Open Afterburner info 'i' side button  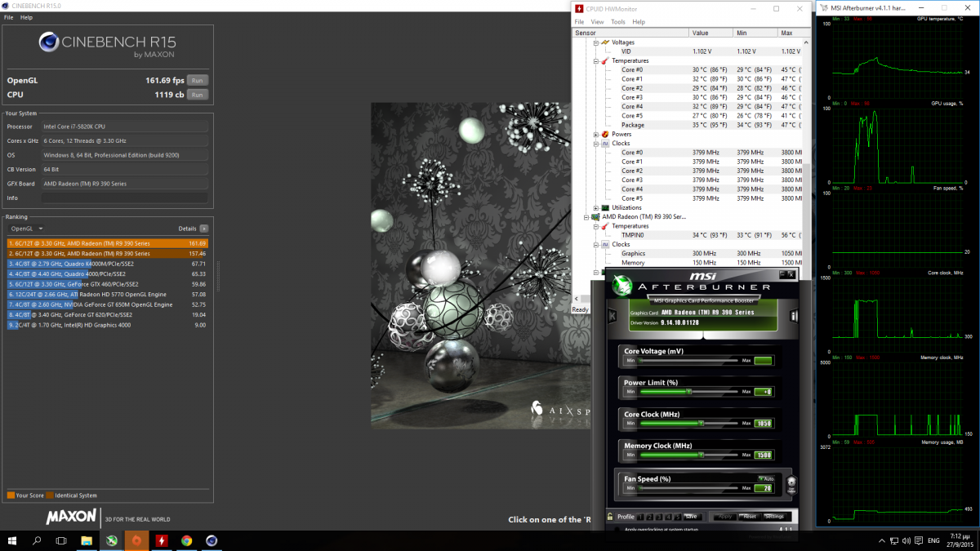click(795, 316)
